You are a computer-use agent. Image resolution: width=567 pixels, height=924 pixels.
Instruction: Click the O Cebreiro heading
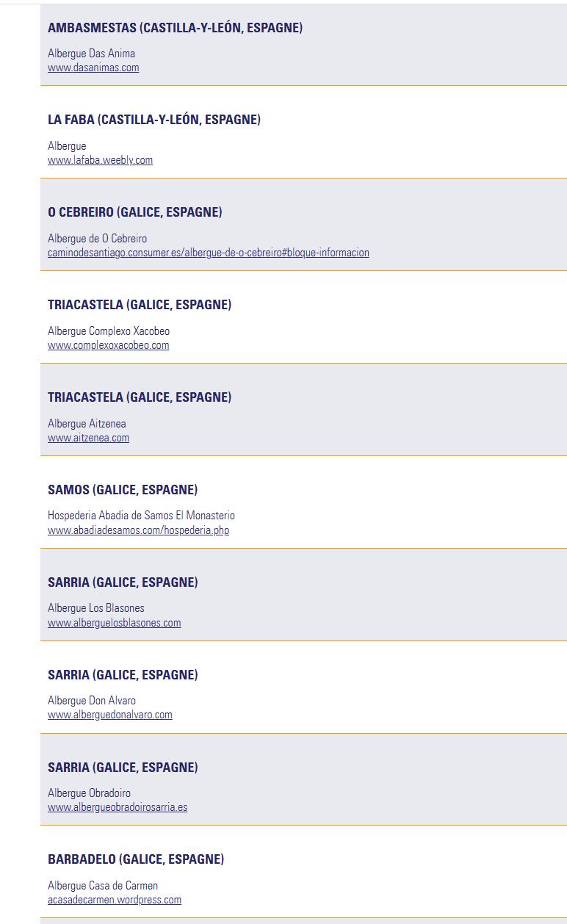pos(135,212)
